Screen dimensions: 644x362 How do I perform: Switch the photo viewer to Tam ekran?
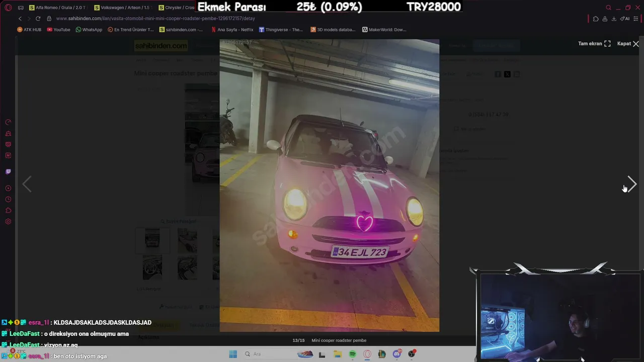pos(594,44)
